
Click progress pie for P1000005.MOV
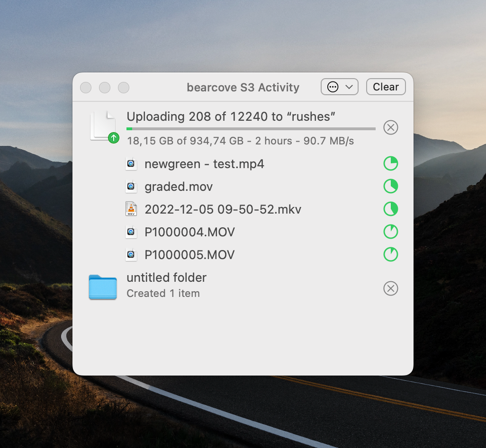[x=390, y=254]
